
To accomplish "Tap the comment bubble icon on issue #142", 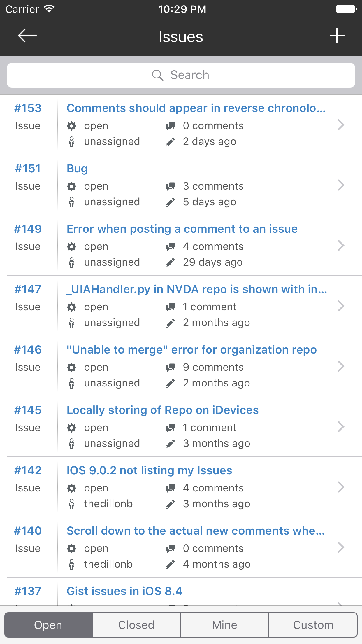I will (171, 488).
